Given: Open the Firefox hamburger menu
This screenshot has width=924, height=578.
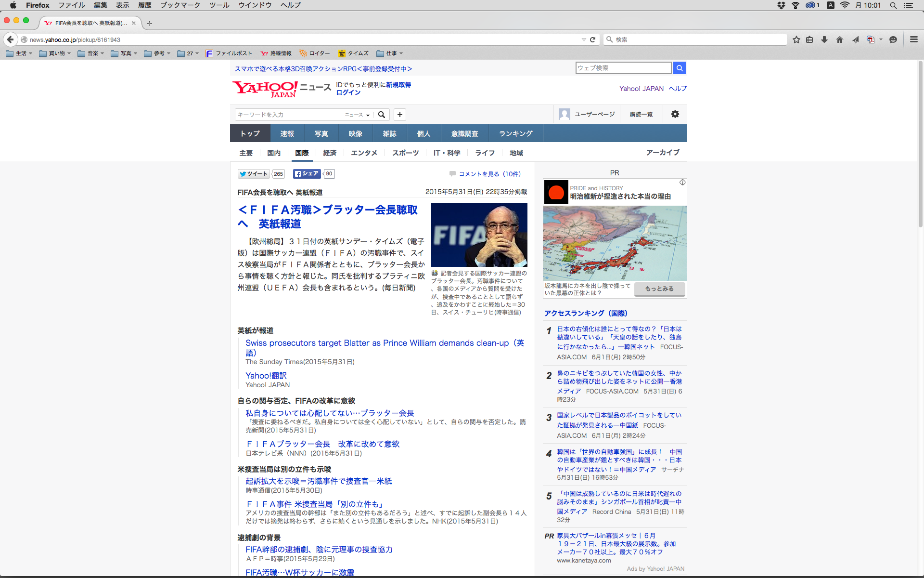Looking at the screenshot, I should coord(913,39).
